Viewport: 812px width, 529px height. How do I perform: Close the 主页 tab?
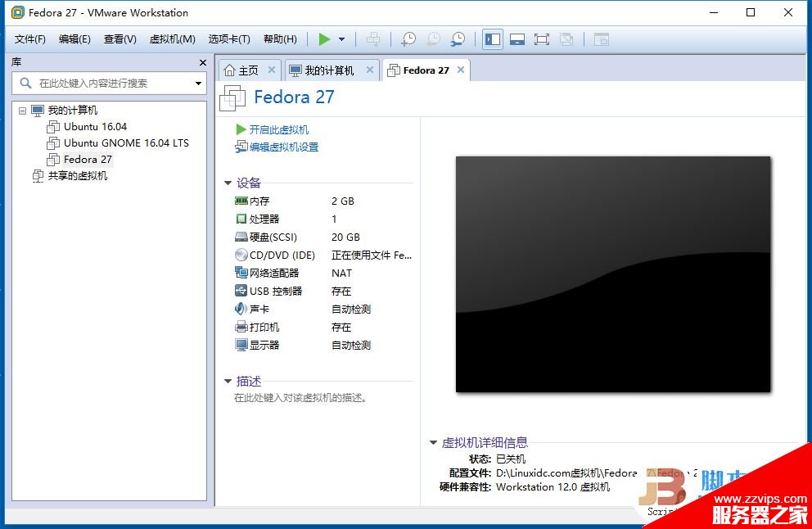(272, 70)
